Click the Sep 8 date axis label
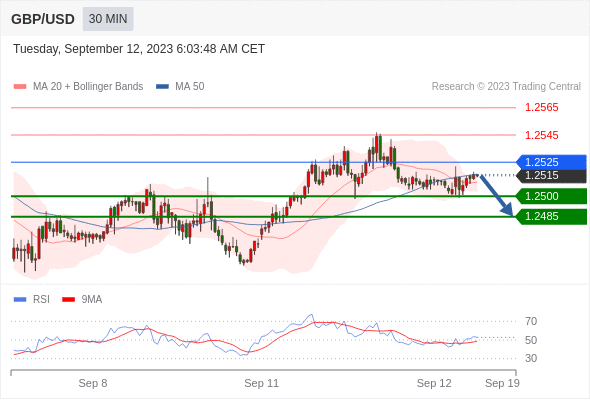The width and height of the screenshot is (590, 400). (x=93, y=383)
